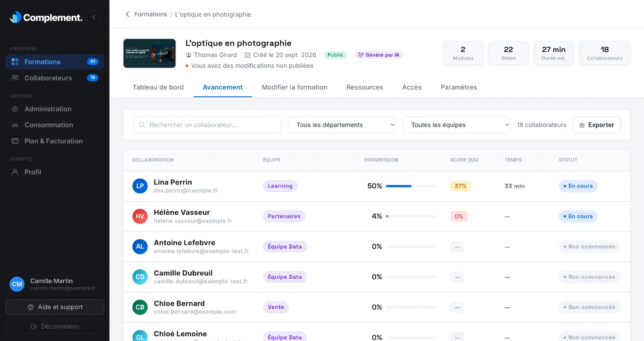This screenshot has width=644, height=341.
Task: Click the Généré par IA badge
Action: [x=379, y=55]
